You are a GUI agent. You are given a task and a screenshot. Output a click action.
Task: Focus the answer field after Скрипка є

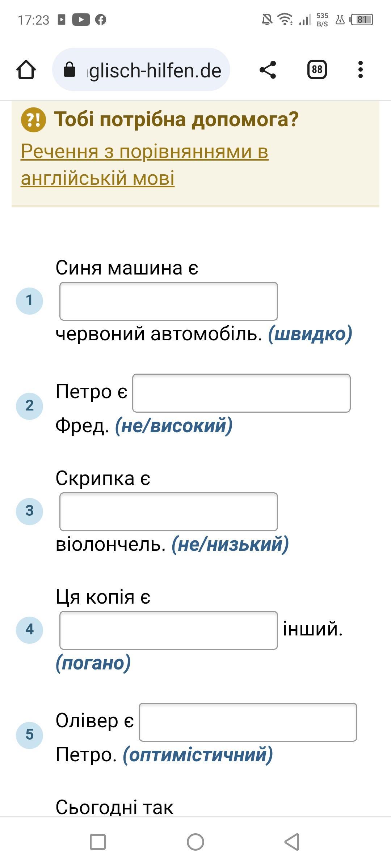169,512
